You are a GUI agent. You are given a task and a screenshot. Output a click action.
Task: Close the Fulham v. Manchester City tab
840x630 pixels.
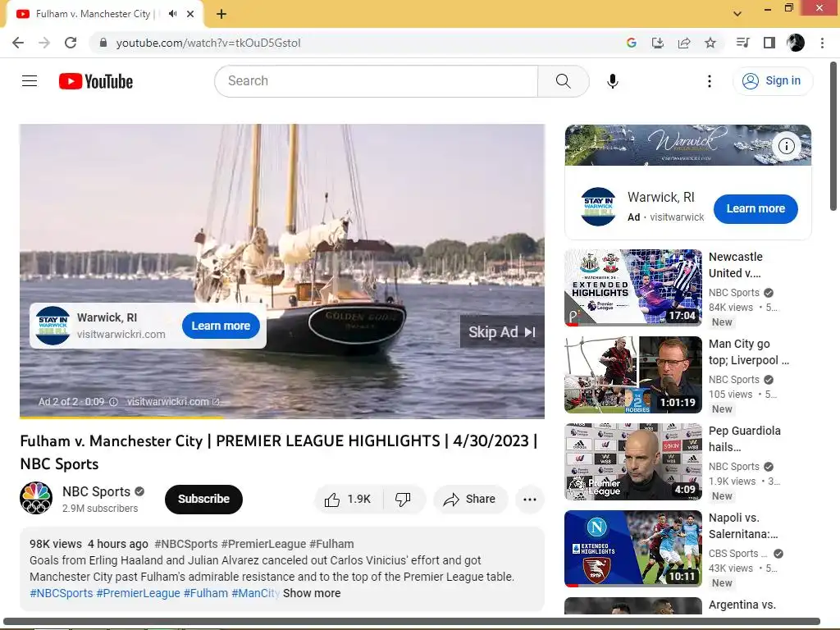tap(190, 14)
